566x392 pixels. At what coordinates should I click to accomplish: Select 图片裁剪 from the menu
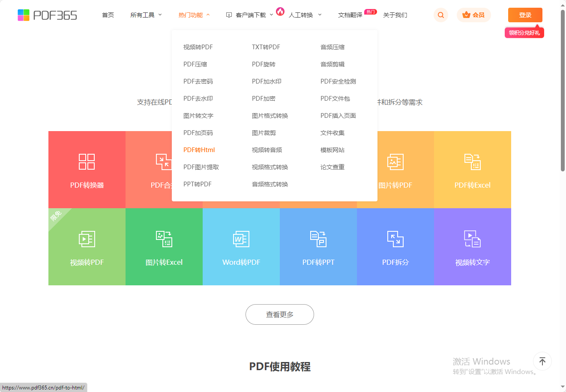(264, 133)
